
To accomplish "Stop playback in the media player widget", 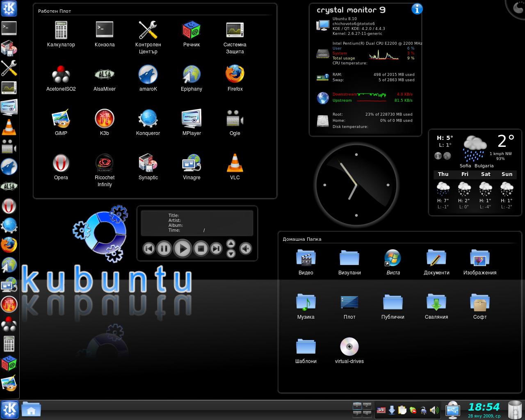I will (x=201, y=248).
